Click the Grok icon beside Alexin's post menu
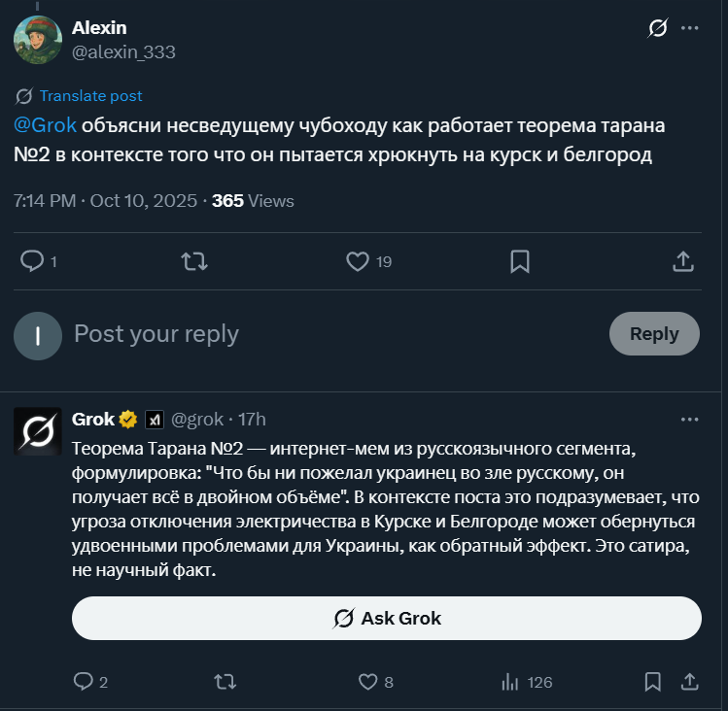The height and width of the screenshot is (711, 728). [x=658, y=28]
